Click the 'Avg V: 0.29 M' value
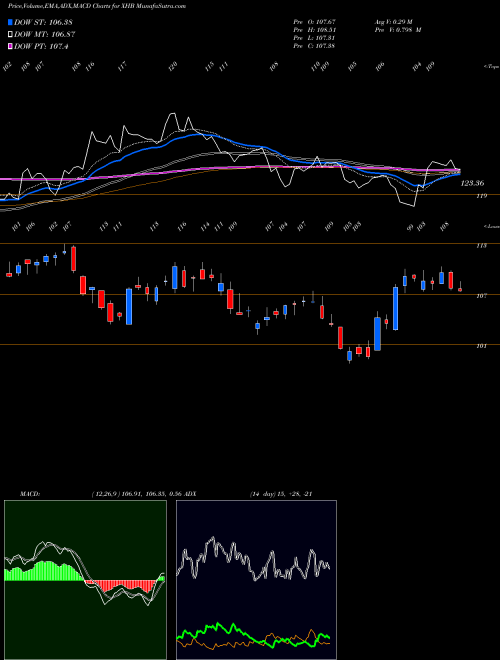Viewport: 500px width, 660px height. 394,22
